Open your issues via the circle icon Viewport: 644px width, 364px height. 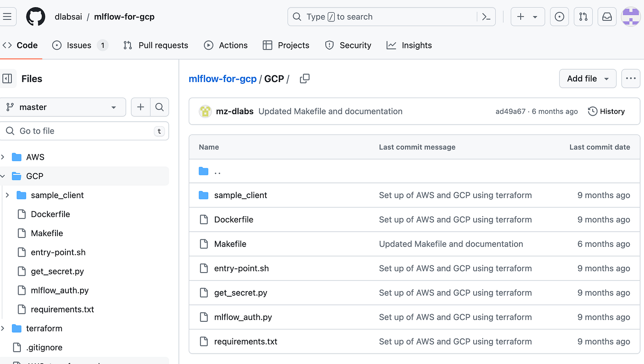(559, 17)
